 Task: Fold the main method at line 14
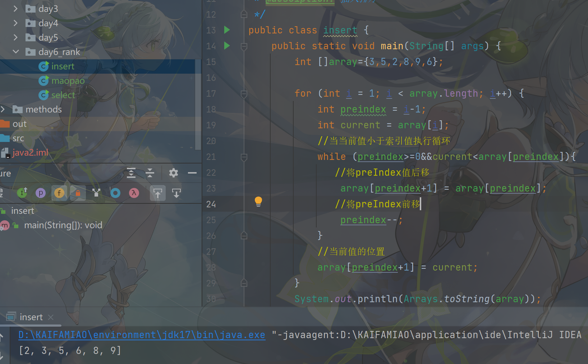[x=244, y=46]
